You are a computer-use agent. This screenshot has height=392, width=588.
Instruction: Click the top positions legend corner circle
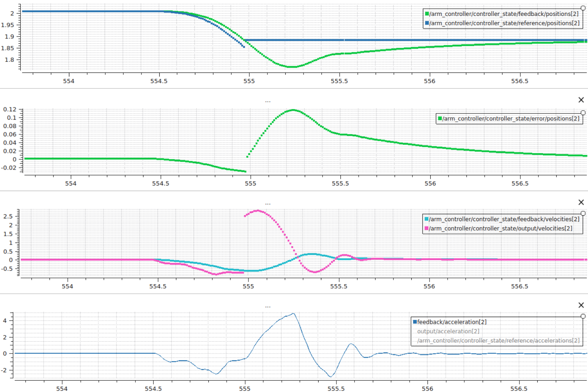click(x=583, y=8)
